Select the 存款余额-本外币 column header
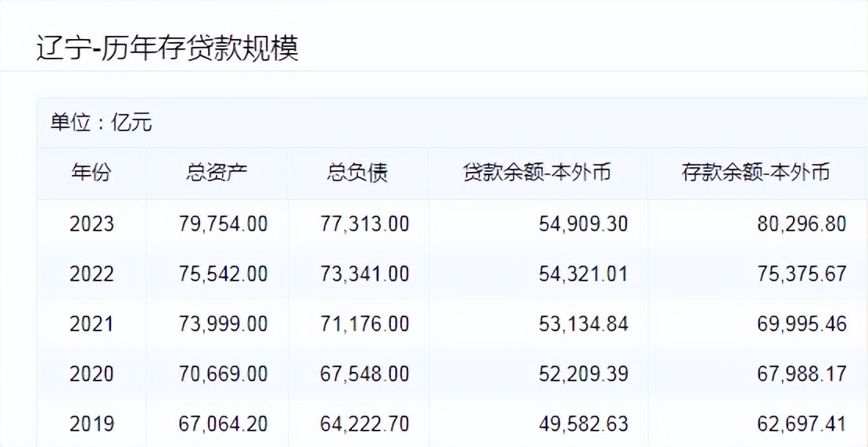The height and width of the screenshot is (447, 868). point(755,173)
